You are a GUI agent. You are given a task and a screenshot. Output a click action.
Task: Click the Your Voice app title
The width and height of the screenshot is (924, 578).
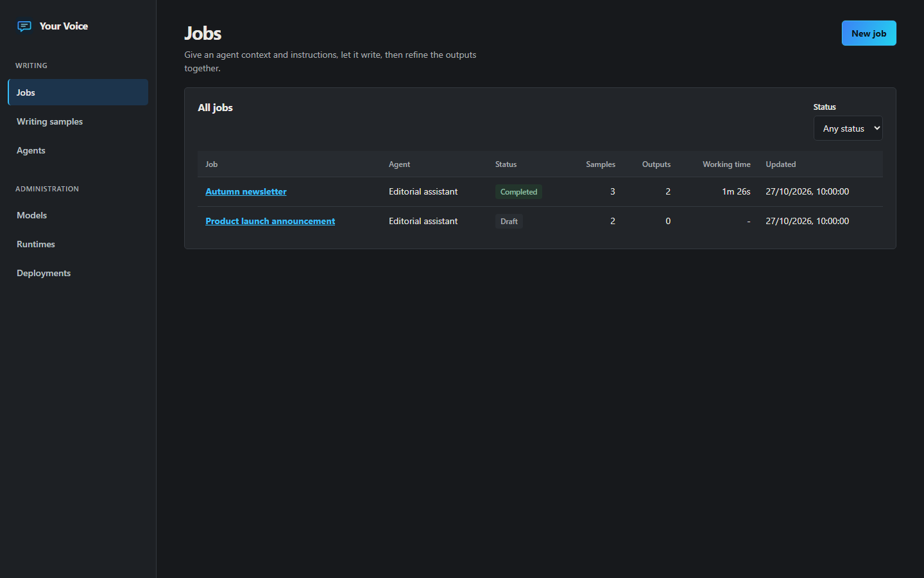64,26
